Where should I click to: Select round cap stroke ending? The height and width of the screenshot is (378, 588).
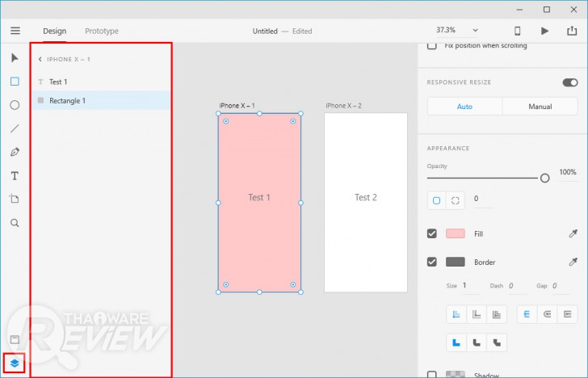[x=547, y=314]
